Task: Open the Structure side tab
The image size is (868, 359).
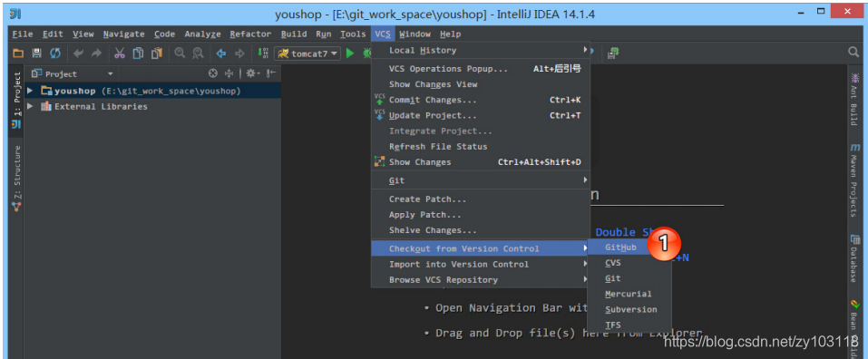Action: (x=16, y=179)
